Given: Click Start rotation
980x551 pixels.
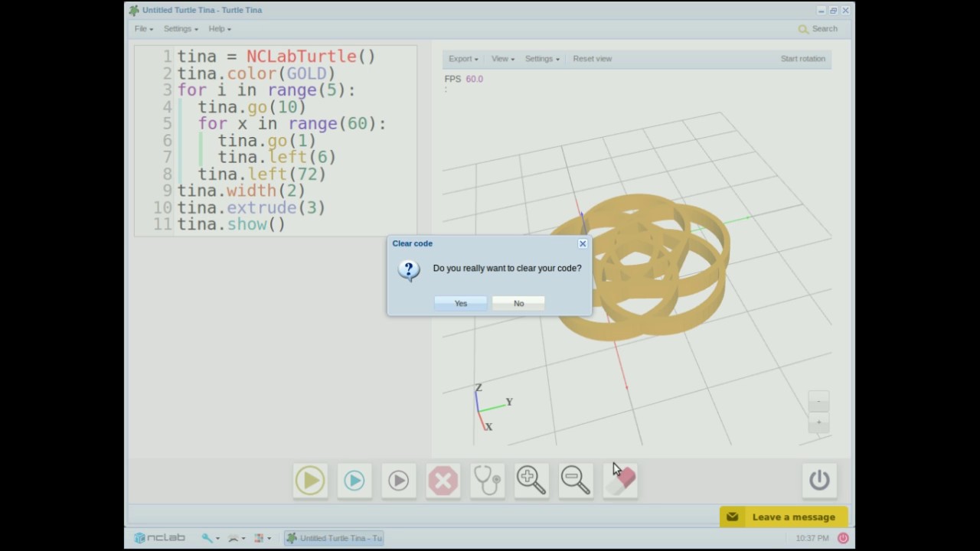Looking at the screenshot, I should (x=802, y=59).
